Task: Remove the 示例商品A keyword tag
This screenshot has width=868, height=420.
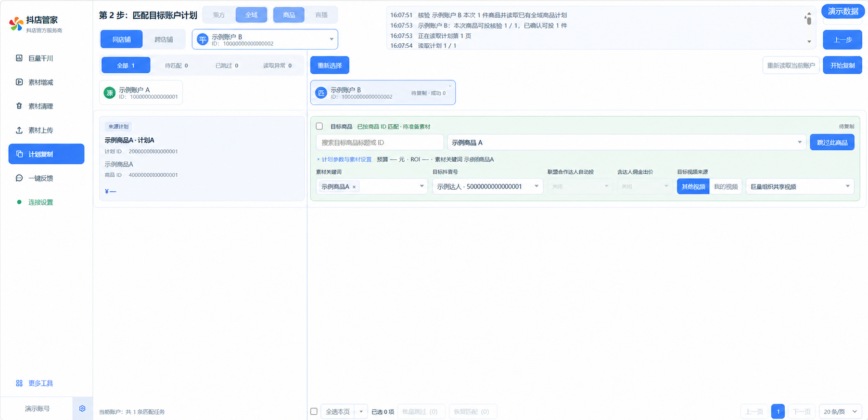Action: tap(354, 187)
